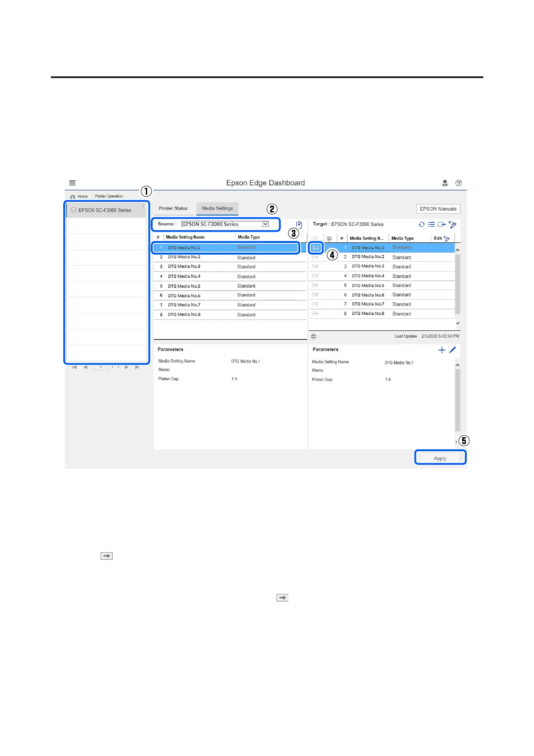Click the target Parameters scrollbar up arrow
534x756 pixels.
pyautogui.click(x=458, y=365)
